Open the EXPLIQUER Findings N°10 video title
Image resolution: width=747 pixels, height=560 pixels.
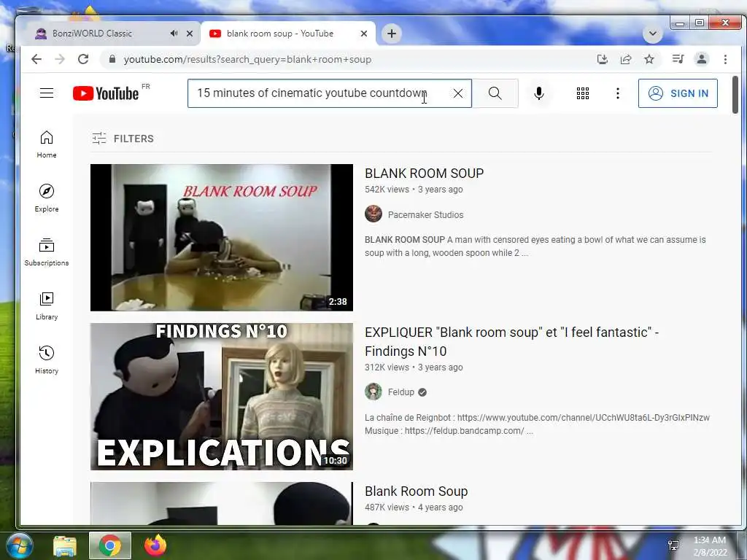(x=511, y=341)
